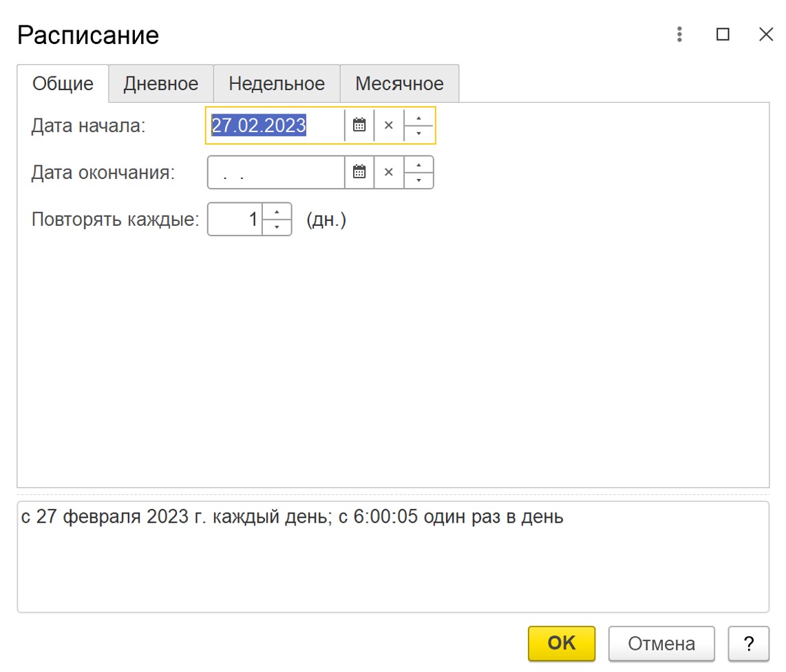The width and height of the screenshot is (786, 672).
Task: Increment Дата начала with the up spinner arrow
Action: 418,118
